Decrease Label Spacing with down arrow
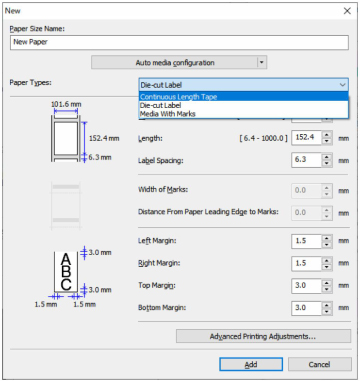This screenshot has width=360, height=381. [327, 163]
